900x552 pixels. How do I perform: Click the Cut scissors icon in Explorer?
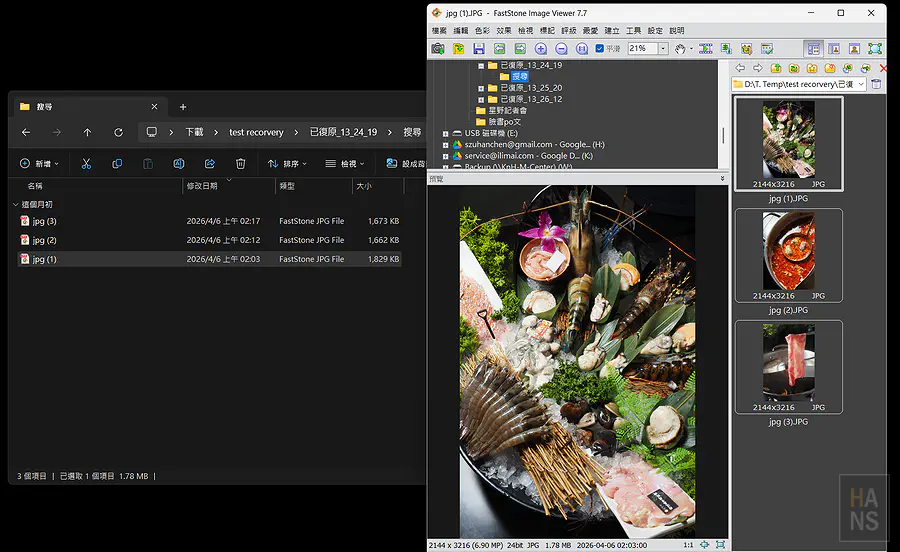point(86,164)
